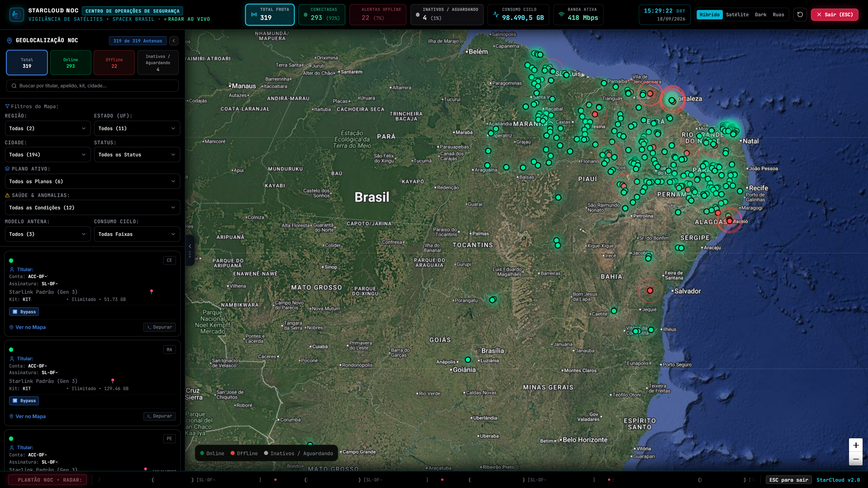
Task: Click Bypass badge in CE card
Action: [x=24, y=311]
